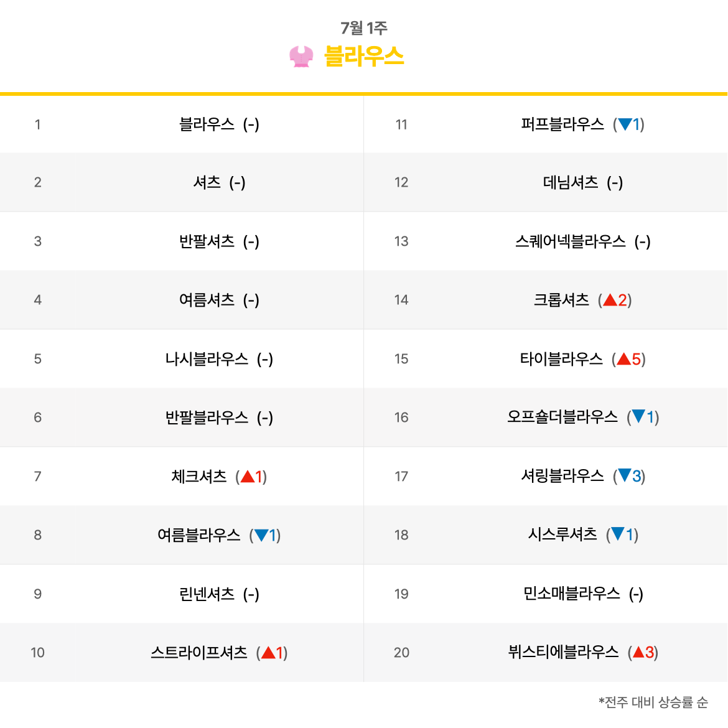The height and width of the screenshot is (728, 728).
Task: Open the 린넨셔츠 keyword entry
Action: tap(207, 594)
